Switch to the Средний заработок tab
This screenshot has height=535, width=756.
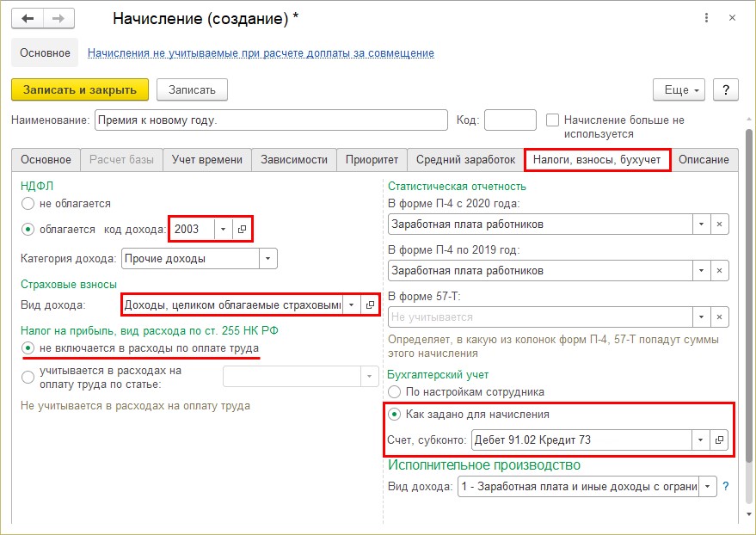click(466, 159)
